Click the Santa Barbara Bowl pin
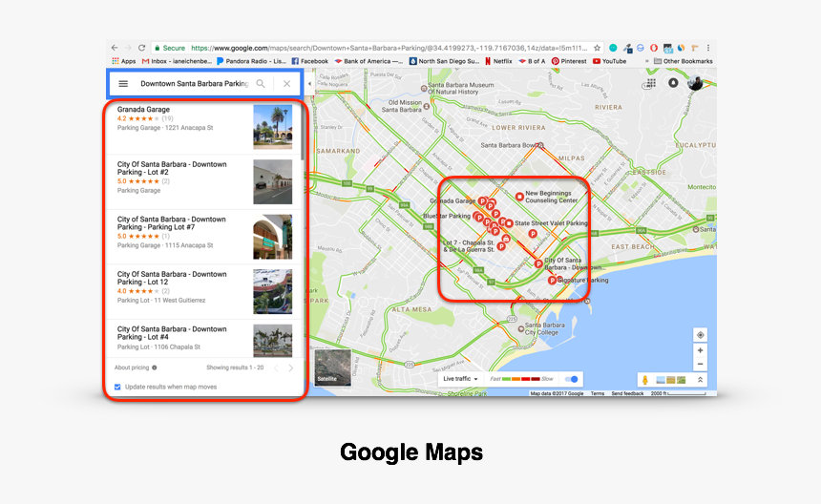The height and width of the screenshot is (504, 821). [541, 145]
